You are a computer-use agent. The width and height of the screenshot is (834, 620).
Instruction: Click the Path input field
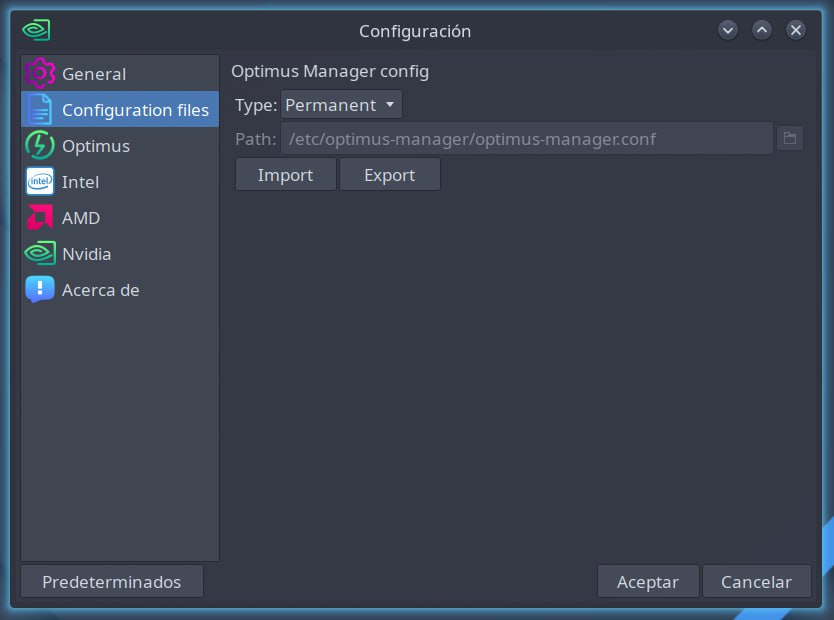[x=527, y=139]
